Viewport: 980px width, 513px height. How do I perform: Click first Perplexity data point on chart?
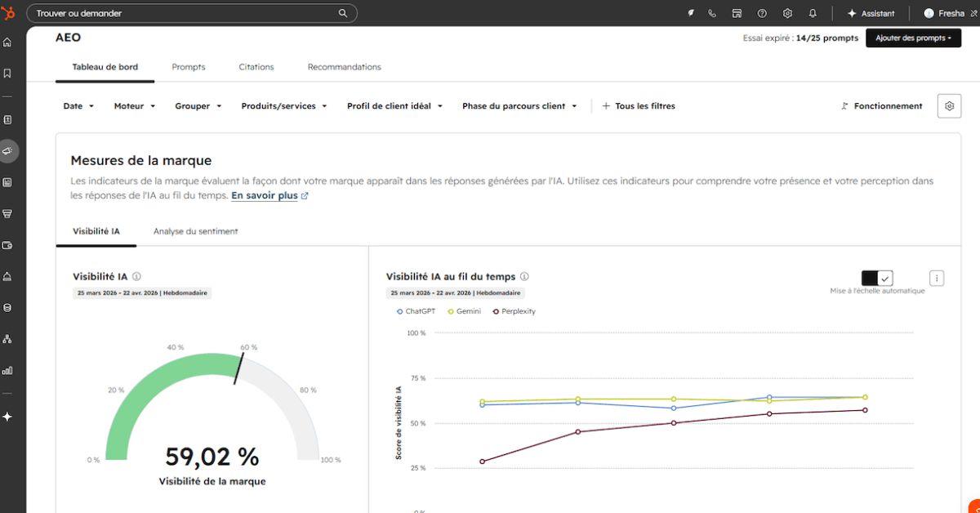click(x=483, y=462)
